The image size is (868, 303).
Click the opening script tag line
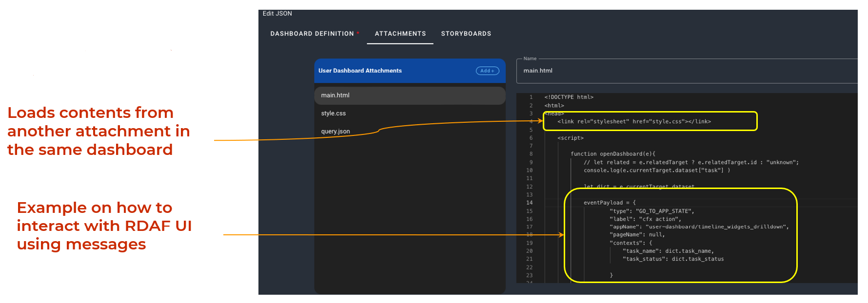(571, 138)
